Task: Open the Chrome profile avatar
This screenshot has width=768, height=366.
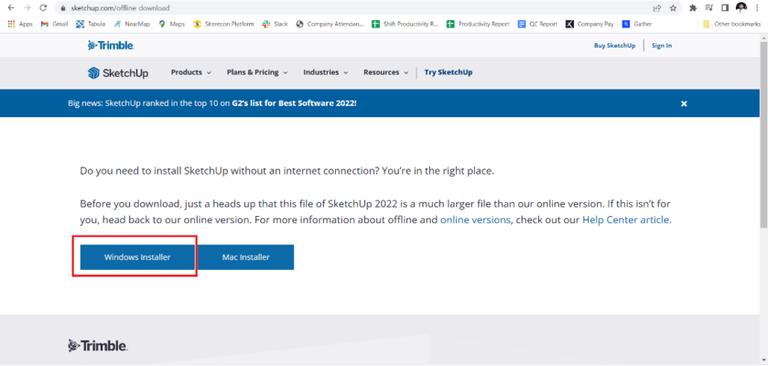Action: [741, 7]
